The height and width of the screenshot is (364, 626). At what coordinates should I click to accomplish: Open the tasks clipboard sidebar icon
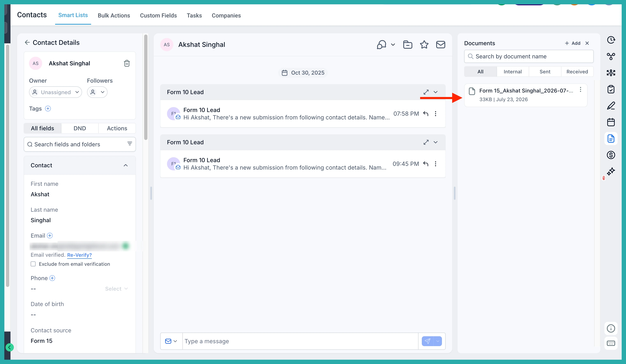point(611,89)
